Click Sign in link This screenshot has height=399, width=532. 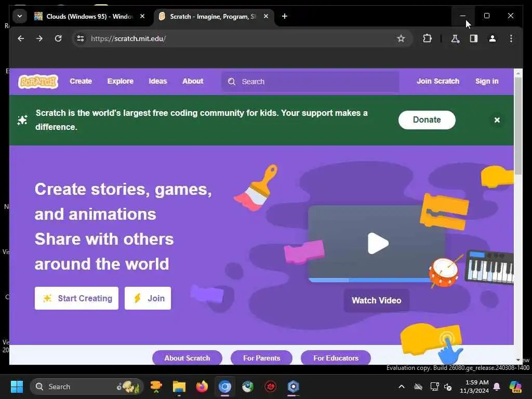[x=486, y=82]
